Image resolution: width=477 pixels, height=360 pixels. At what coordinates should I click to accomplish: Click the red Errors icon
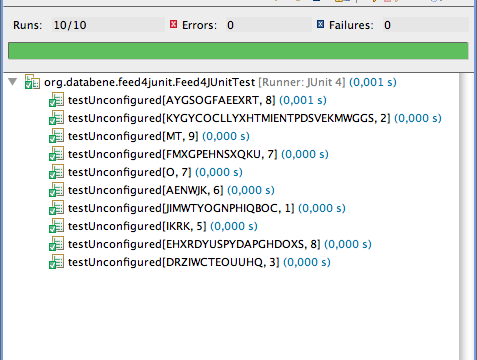click(173, 24)
